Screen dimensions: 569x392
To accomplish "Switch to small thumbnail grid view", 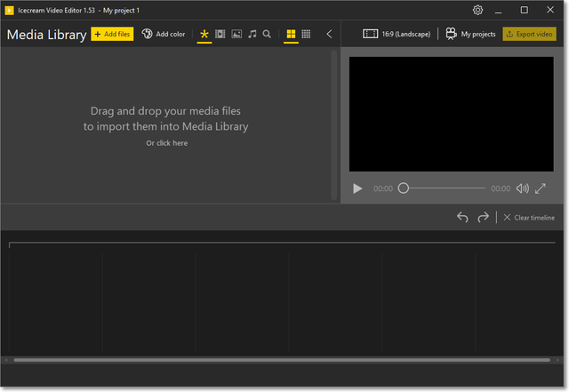I will pyautogui.click(x=306, y=34).
